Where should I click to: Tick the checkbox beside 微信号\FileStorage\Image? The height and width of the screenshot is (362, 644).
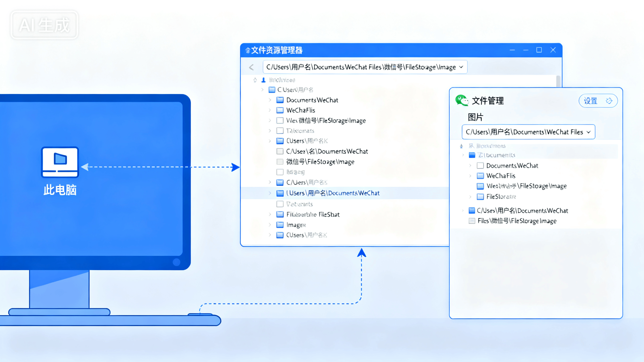(280, 162)
